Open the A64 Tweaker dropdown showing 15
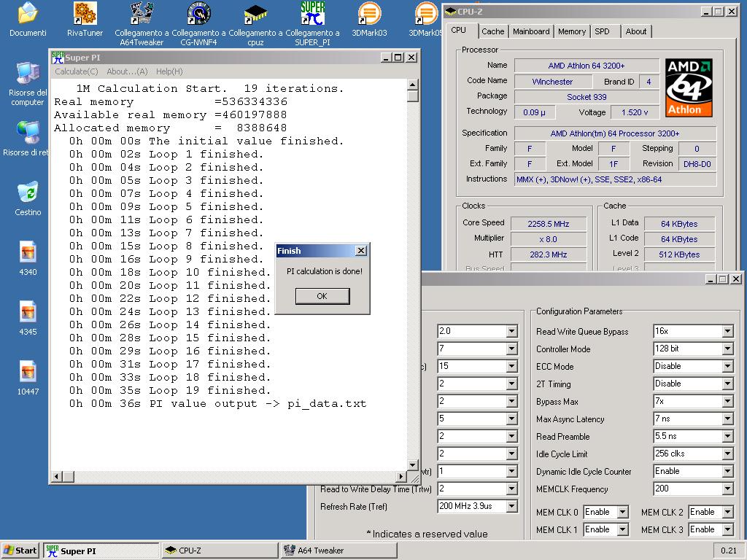 click(x=511, y=366)
